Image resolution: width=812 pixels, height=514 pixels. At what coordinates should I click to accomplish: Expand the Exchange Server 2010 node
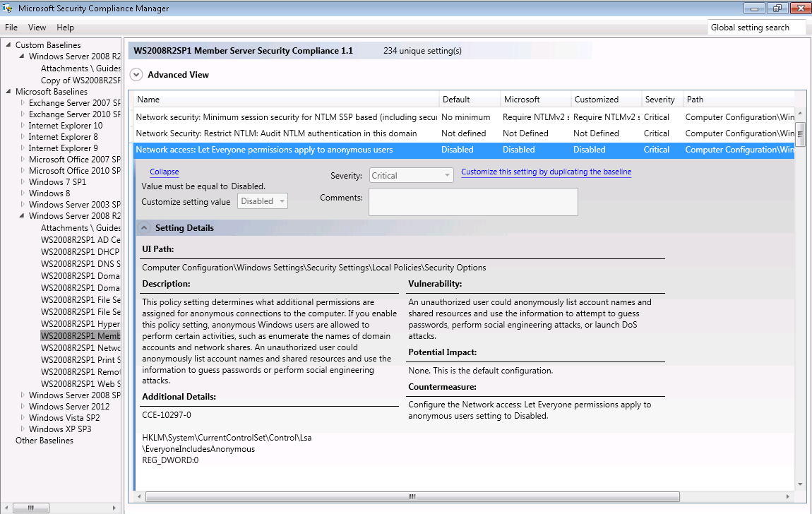(x=23, y=114)
